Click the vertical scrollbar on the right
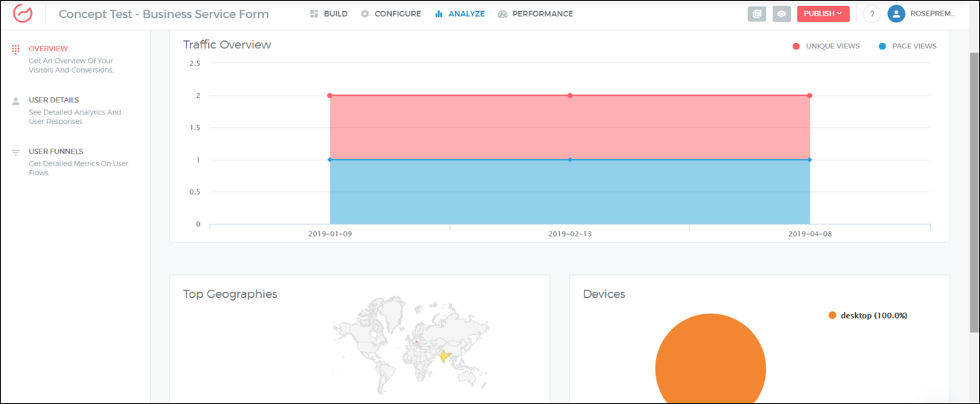Image resolution: width=980 pixels, height=404 pixels. pos(974,193)
